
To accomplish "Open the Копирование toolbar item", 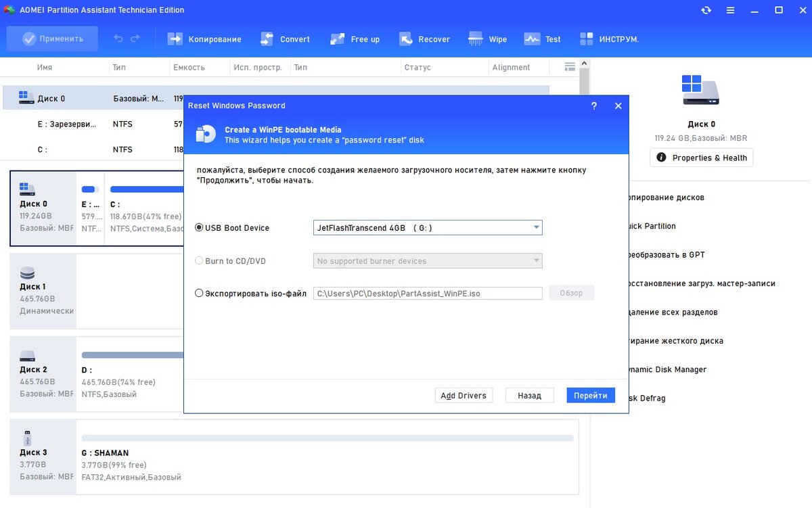I will [204, 39].
